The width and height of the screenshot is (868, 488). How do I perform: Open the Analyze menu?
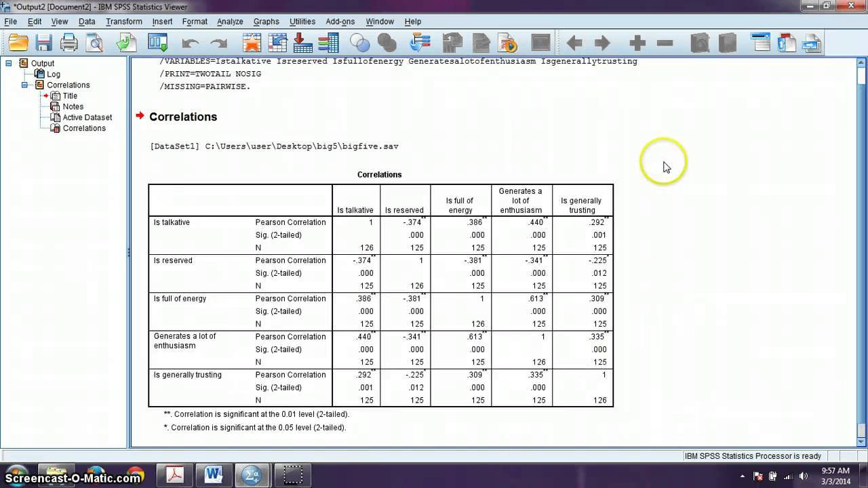point(230,21)
